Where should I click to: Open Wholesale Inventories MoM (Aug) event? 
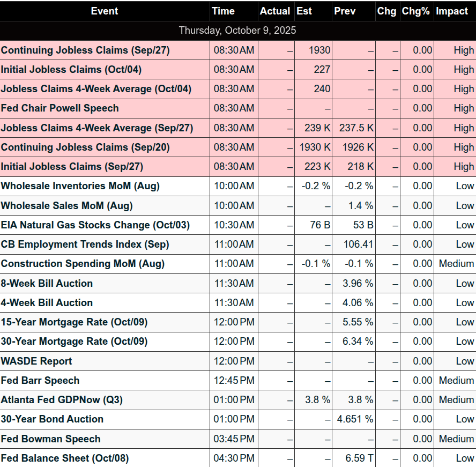click(x=80, y=186)
